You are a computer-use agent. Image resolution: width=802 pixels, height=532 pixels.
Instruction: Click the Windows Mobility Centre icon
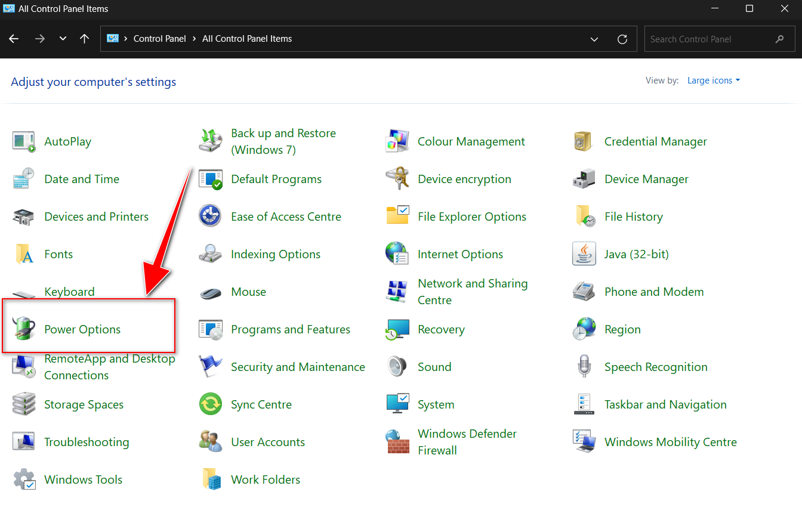click(x=584, y=443)
